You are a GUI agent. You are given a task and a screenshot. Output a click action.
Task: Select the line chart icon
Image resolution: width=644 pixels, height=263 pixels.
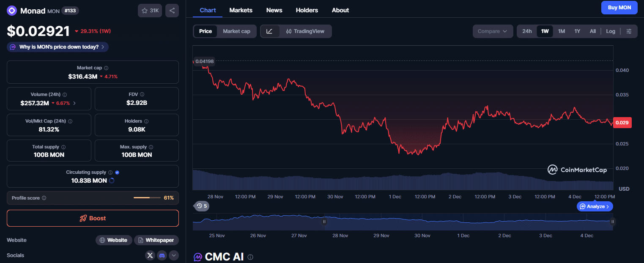coord(270,31)
